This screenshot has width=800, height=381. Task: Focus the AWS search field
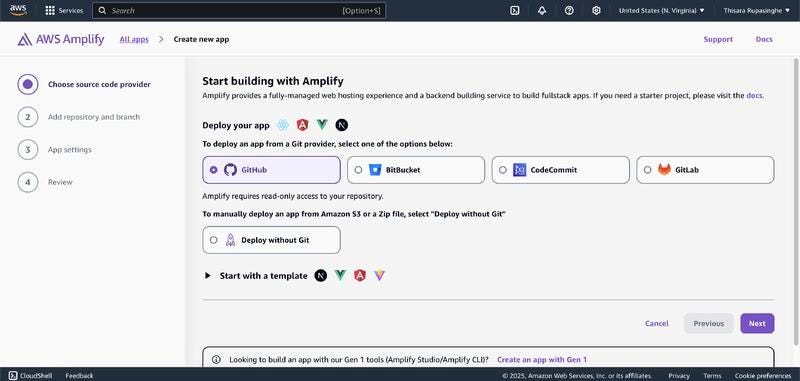point(239,10)
